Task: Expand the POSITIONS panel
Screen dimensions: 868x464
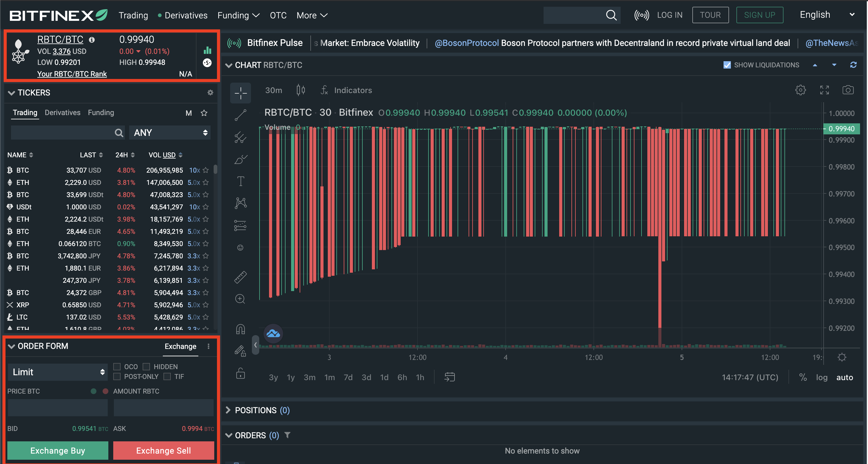Action: 228,410
